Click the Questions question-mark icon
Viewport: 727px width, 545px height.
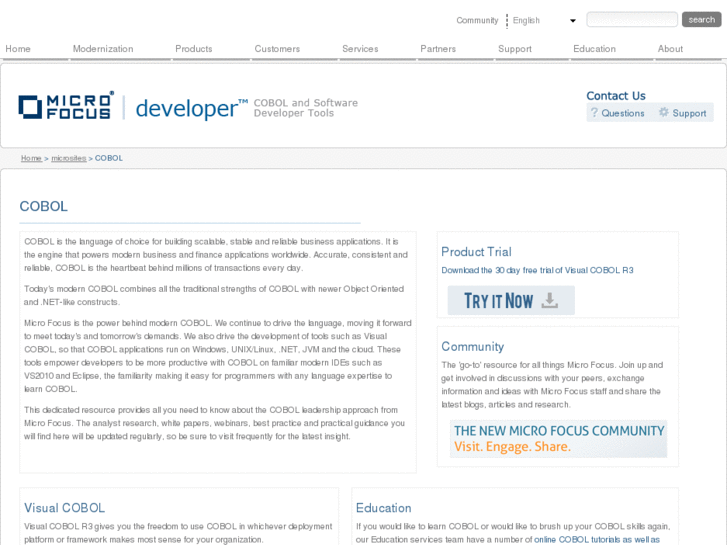tap(594, 112)
